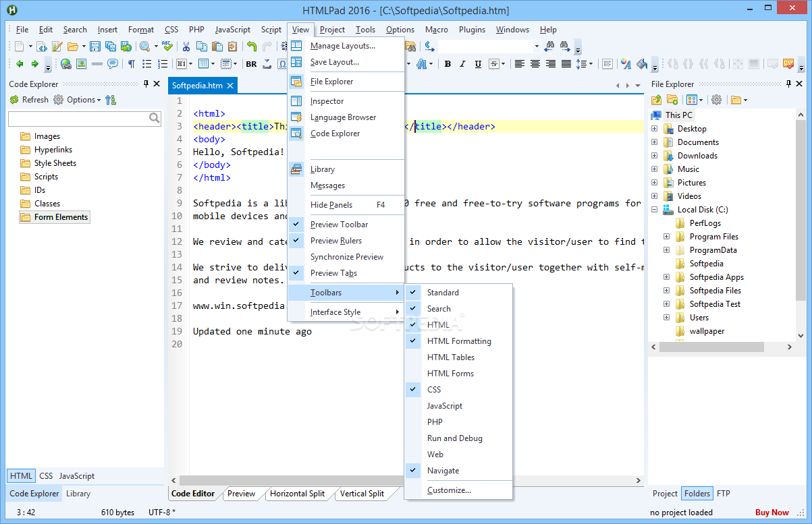Justify text alignment icon
This screenshot has width=812, height=524.
[566, 64]
